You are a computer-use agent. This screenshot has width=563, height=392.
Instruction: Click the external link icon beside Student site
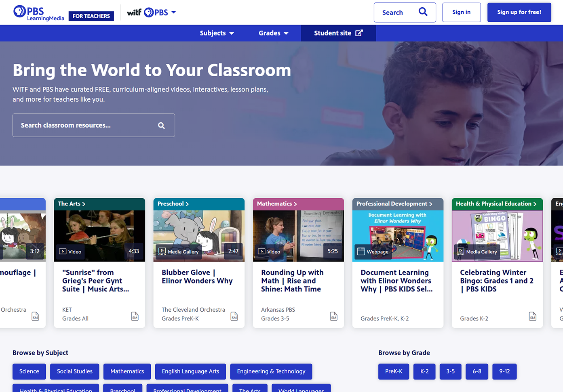click(359, 33)
